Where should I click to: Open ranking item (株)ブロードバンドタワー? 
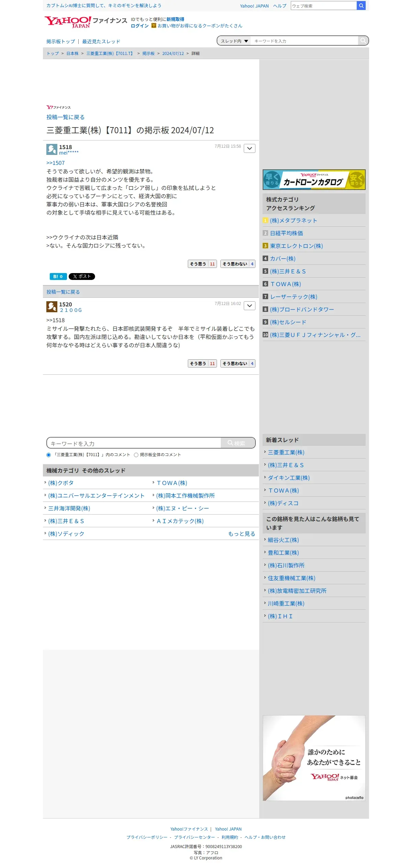(302, 309)
